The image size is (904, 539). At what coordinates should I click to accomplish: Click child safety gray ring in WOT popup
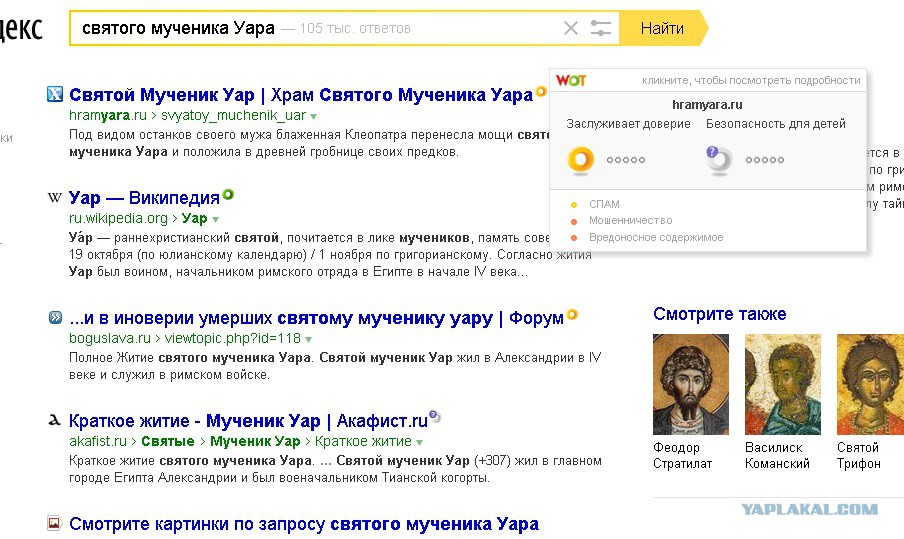point(719,160)
